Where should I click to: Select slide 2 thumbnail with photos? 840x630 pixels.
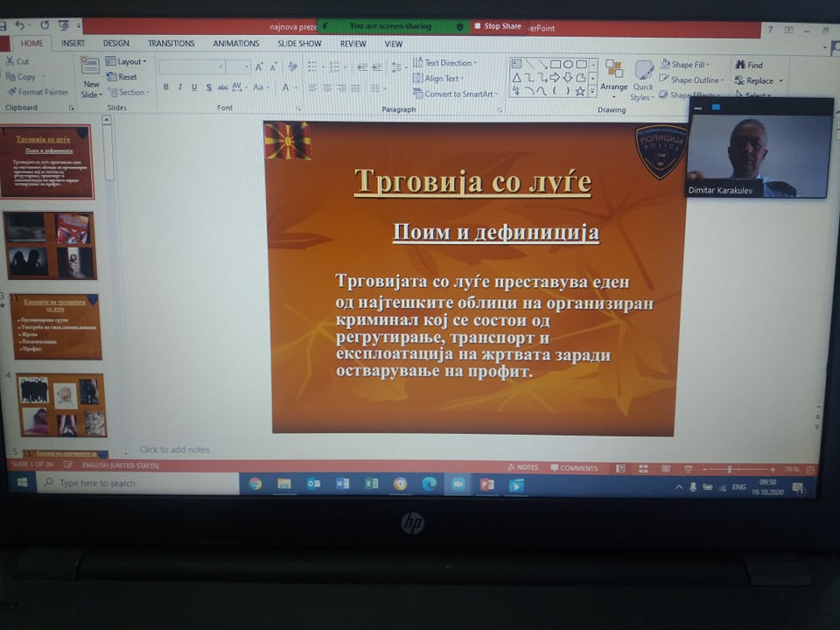pos(51,245)
